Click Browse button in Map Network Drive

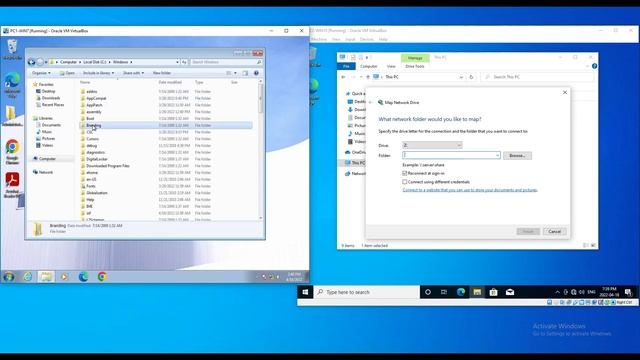click(x=517, y=156)
